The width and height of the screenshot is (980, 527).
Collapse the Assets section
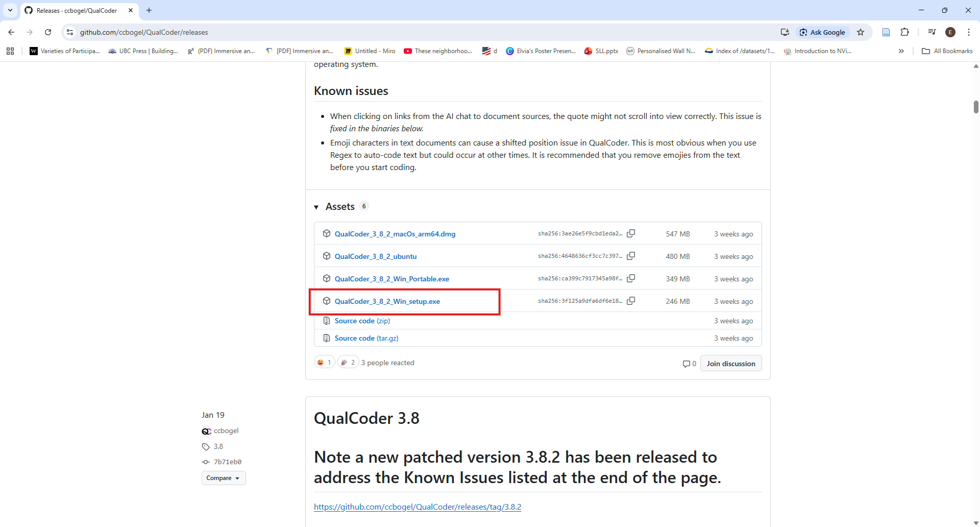(x=316, y=207)
